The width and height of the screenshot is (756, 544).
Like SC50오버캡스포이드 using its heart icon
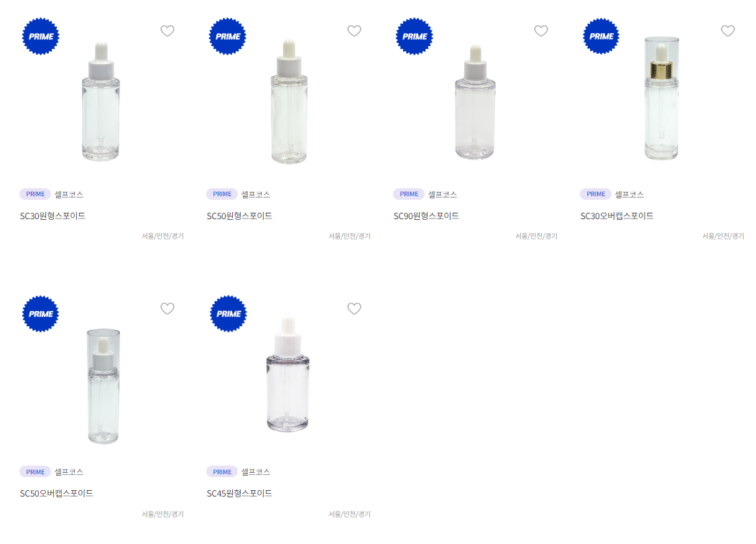click(x=167, y=309)
